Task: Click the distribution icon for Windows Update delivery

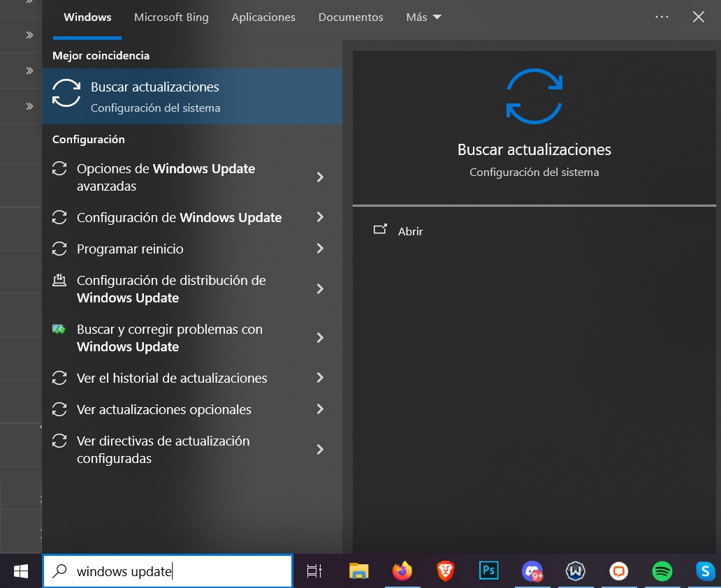Action: (x=59, y=281)
